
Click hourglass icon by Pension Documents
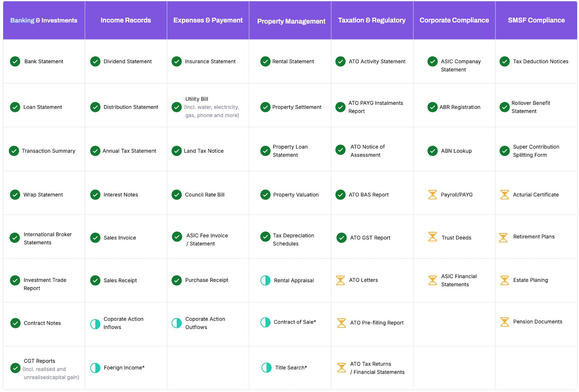pos(504,322)
